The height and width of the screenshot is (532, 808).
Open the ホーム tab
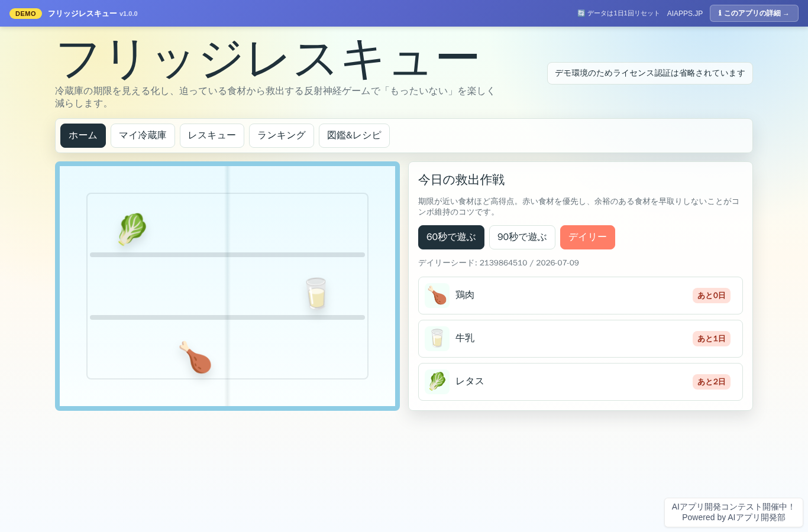point(83,135)
